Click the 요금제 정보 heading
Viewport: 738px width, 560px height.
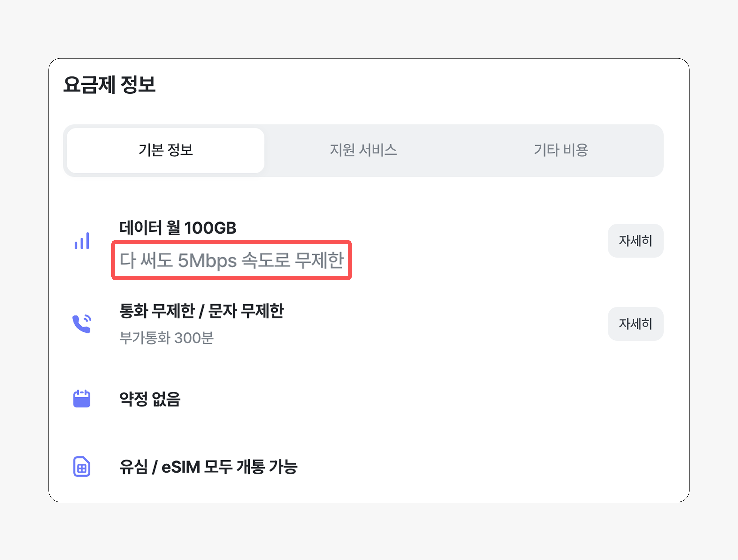pyautogui.click(x=109, y=84)
